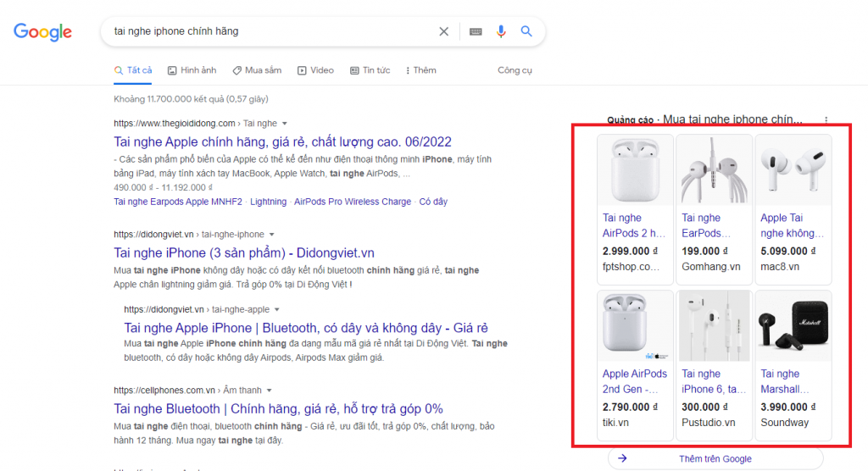This screenshot has height=471, width=868.
Task: Open ad options three-dot menu
Action: click(x=826, y=120)
